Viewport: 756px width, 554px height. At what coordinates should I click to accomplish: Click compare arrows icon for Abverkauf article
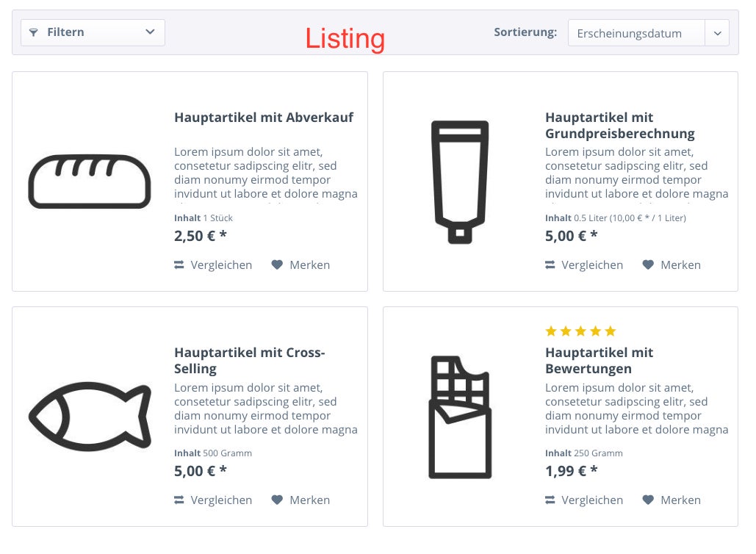(179, 265)
